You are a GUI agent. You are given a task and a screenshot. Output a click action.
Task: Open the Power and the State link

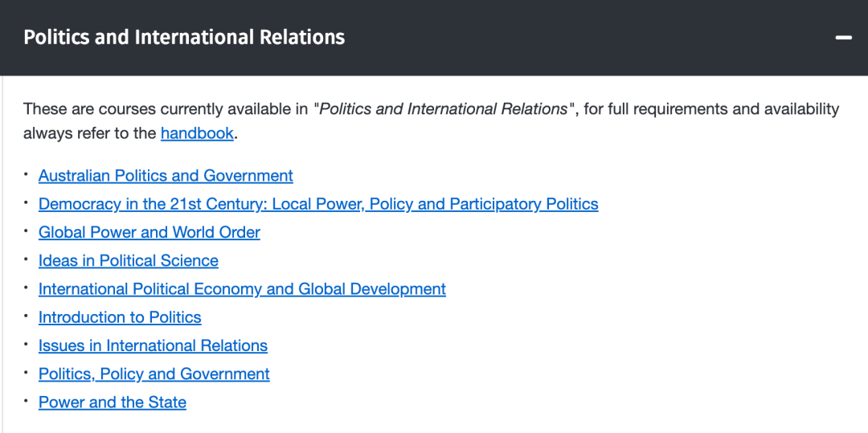tap(113, 402)
